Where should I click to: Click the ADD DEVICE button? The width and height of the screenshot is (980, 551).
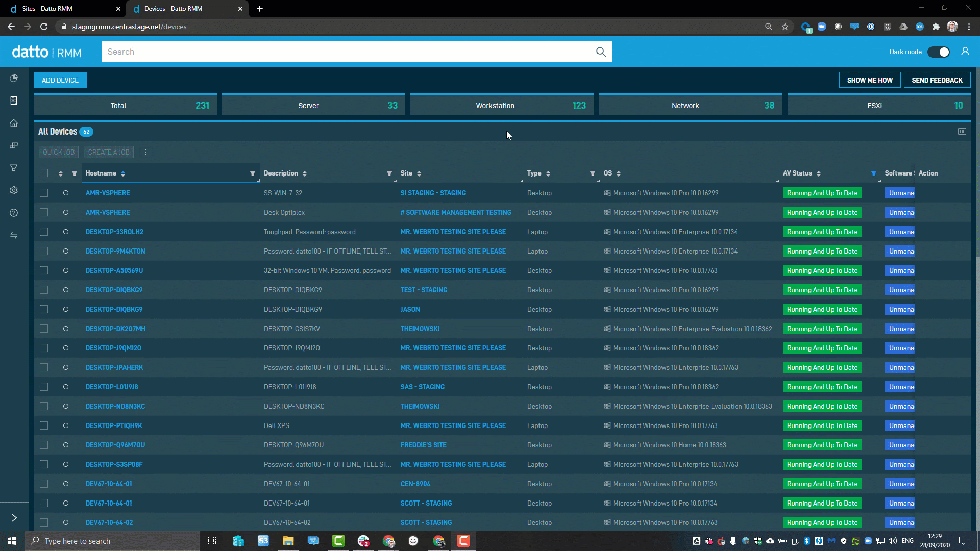[60, 80]
